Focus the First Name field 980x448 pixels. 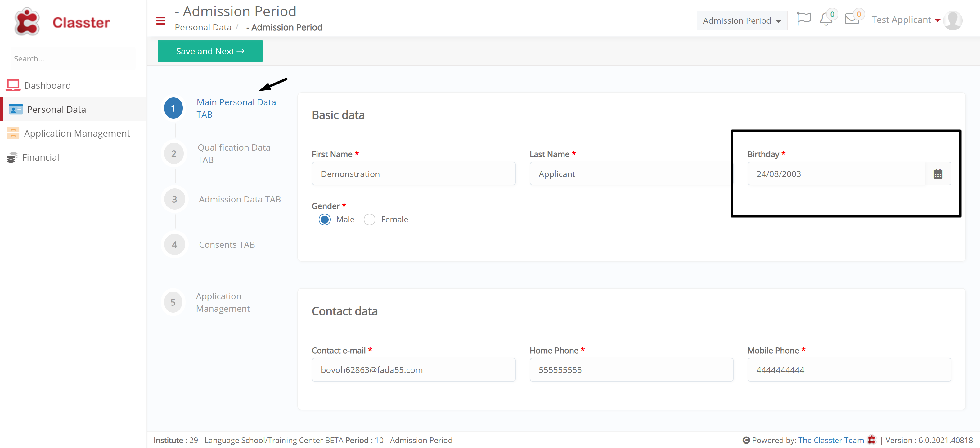pyautogui.click(x=414, y=174)
